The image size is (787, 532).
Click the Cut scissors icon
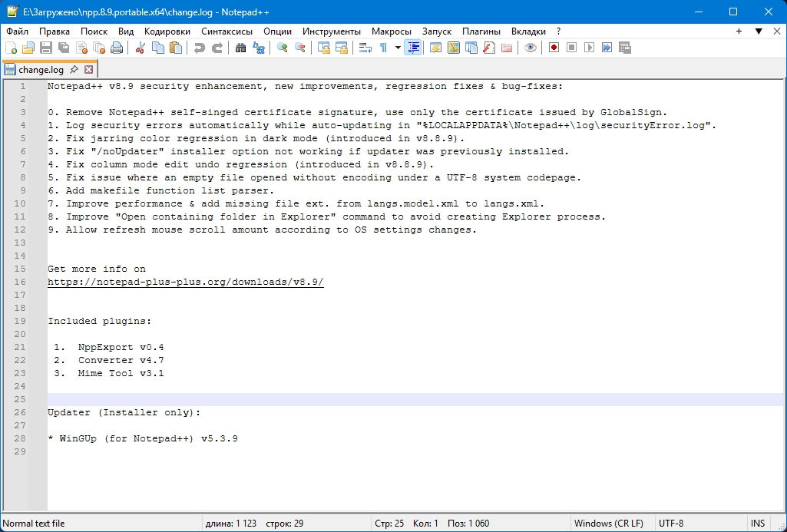tap(141, 48)
